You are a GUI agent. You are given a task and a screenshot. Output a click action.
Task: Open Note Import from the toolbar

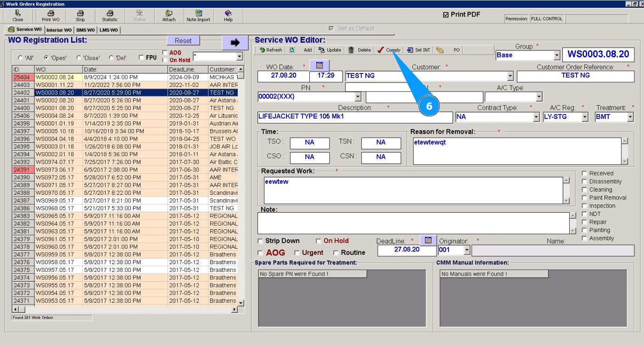(x=198, y=16)
